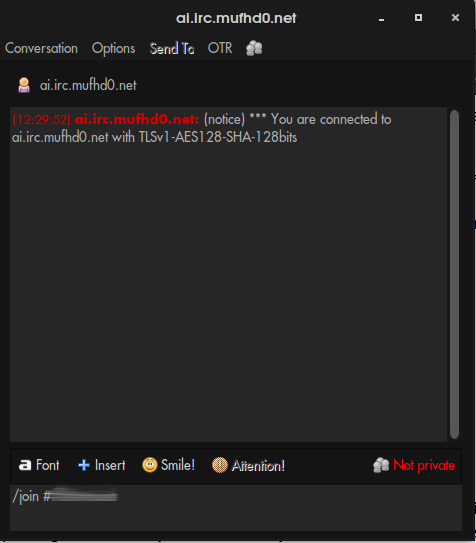Open the Insert dropdown

[101, 465]
